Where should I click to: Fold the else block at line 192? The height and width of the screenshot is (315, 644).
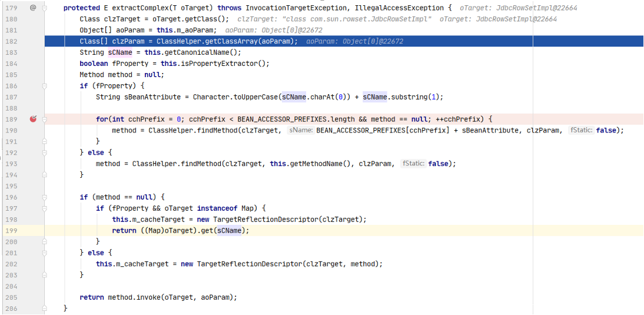point(44,152)
